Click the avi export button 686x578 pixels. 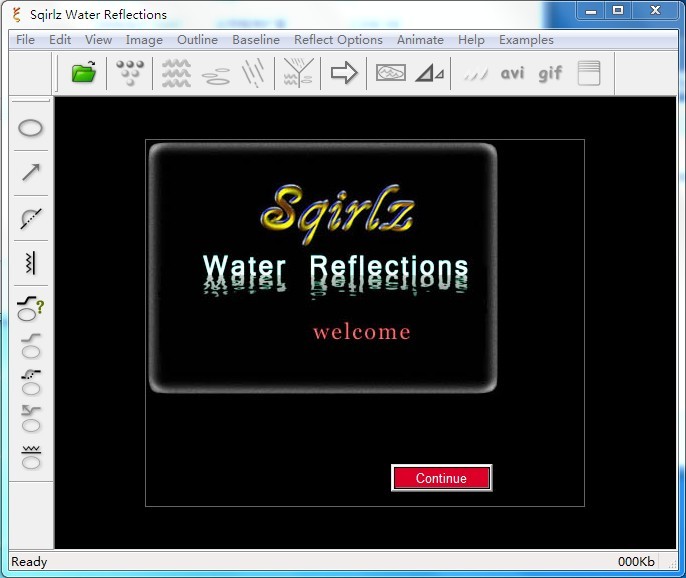pyautogui.click(x=512, y=73)
